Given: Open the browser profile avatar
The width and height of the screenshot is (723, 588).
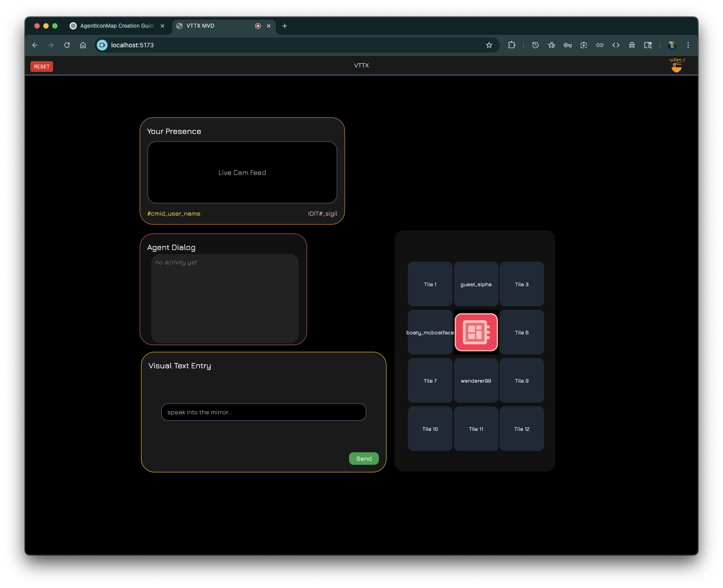Looking at the screenshot, I should (x=672, y=45).
